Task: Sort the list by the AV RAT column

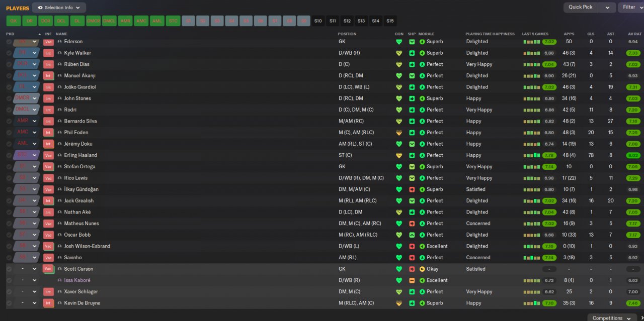Action: [634, 34]
